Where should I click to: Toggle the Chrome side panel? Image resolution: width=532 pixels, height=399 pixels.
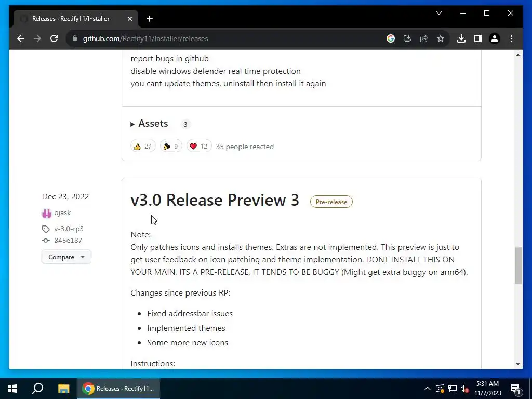click(x=478, y=38)
